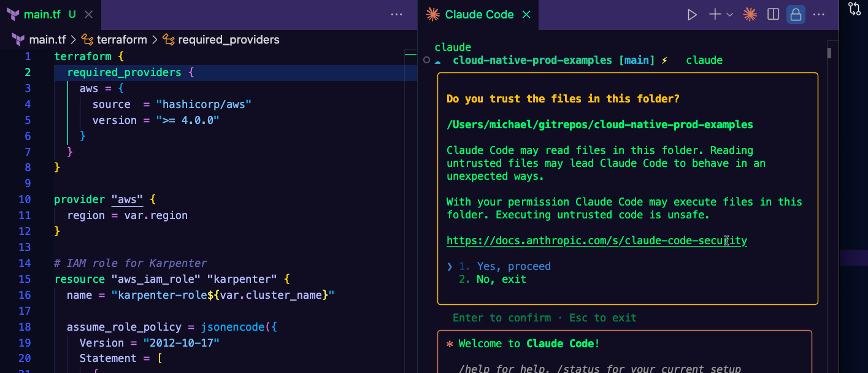
Task: Click the command status circle beside the claude prompt
Action: [426, 60]
